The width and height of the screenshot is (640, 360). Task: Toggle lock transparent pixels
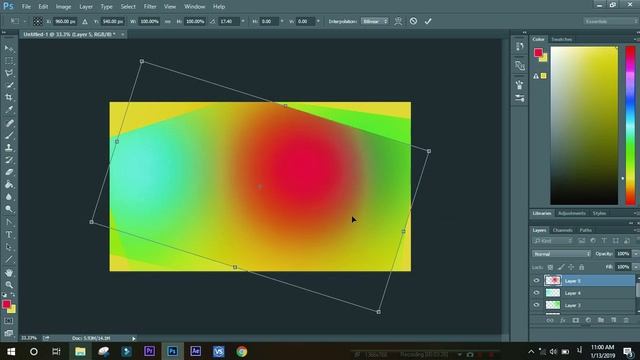[550, 267]
